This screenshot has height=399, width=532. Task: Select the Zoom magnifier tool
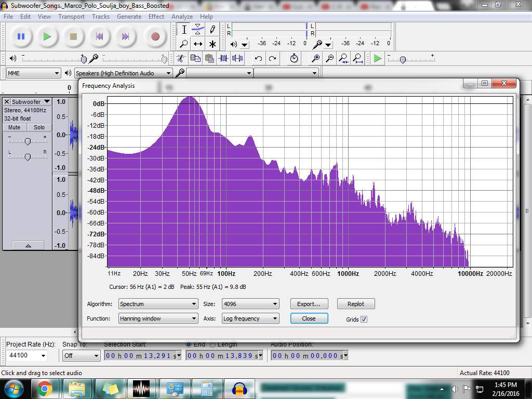184,44
